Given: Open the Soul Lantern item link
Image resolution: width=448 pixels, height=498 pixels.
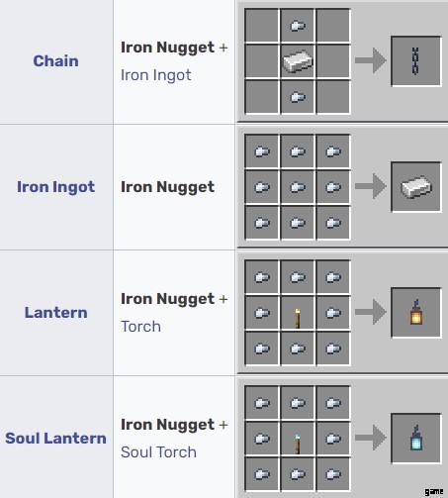Looking at the screenshot, I should pos(55,439).
